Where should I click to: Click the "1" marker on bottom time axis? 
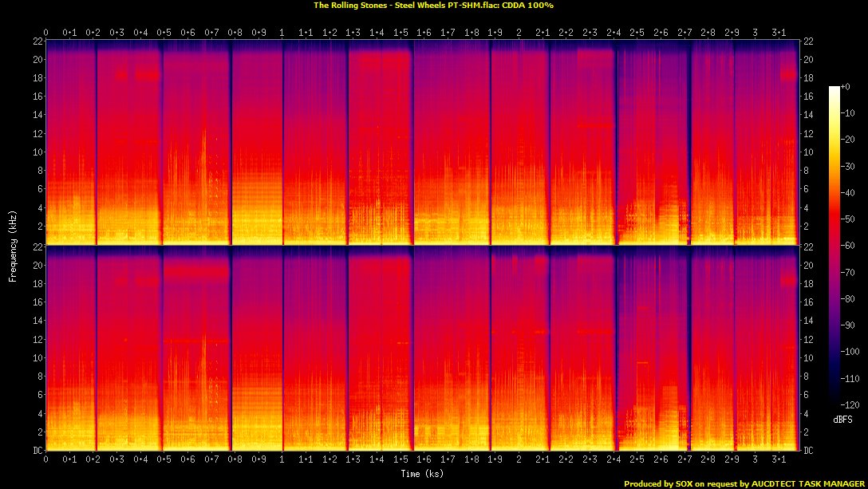(282, 460)
